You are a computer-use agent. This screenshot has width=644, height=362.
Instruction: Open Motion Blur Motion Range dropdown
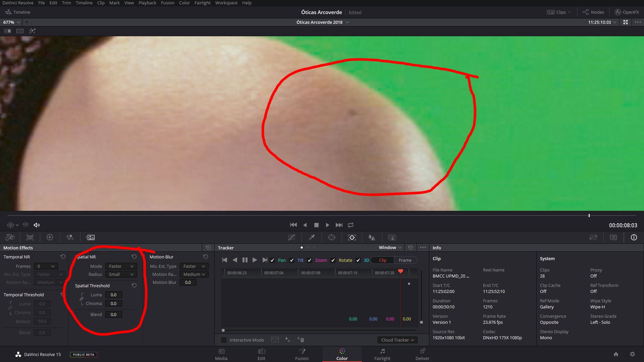point(194,274)
